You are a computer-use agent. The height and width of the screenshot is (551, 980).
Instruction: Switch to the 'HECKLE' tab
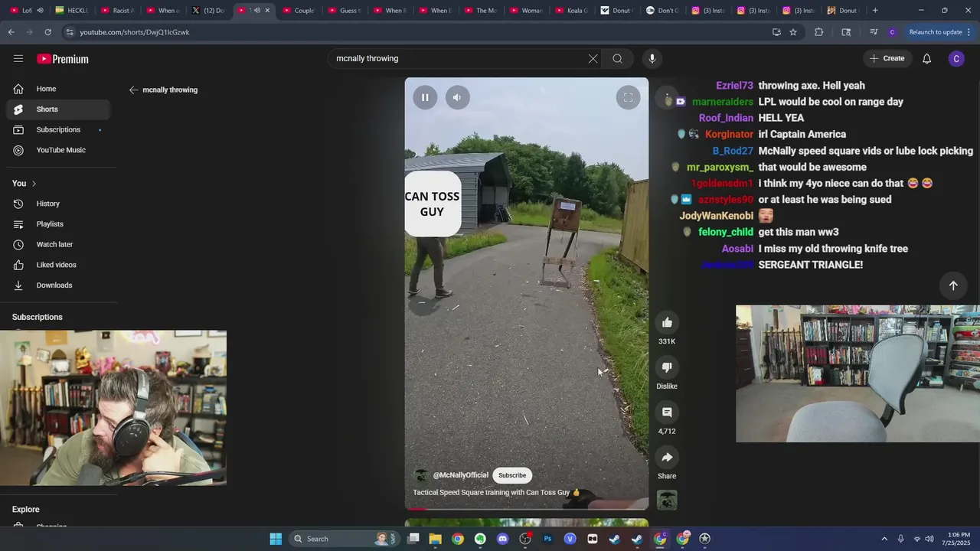(73, 11)
